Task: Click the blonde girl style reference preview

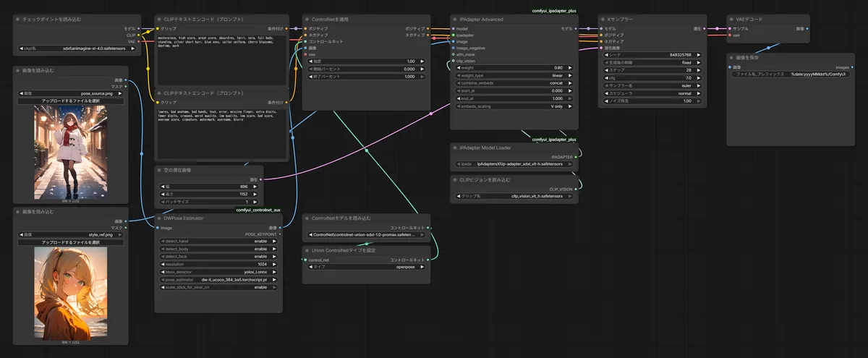Action: [x=70, y=293]
